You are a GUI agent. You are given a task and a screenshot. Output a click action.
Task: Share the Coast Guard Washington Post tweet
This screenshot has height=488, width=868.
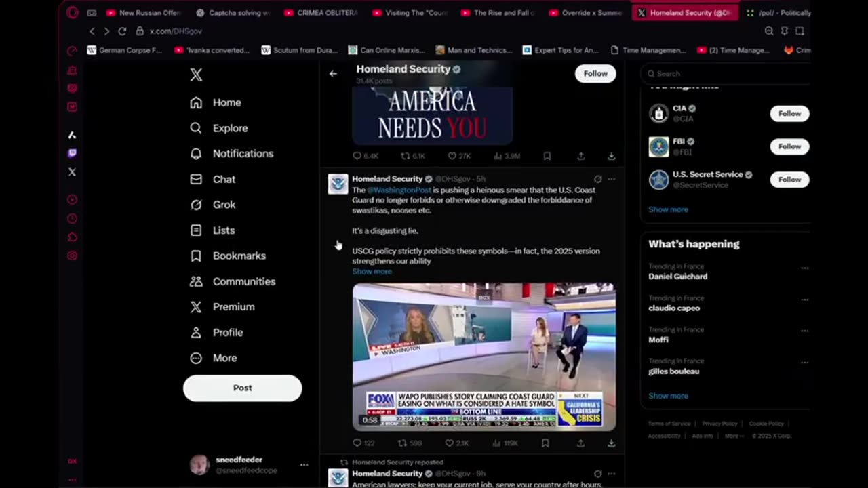pyautogui.click(x=580, y=443)
